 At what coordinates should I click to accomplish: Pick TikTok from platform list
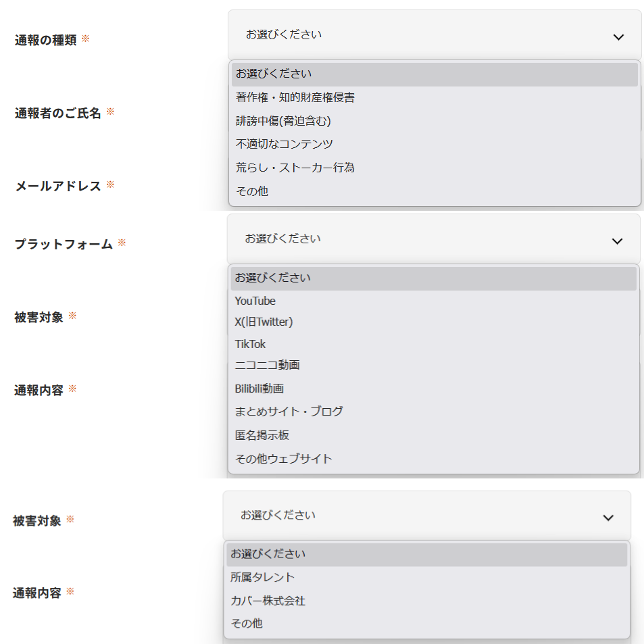250,344
